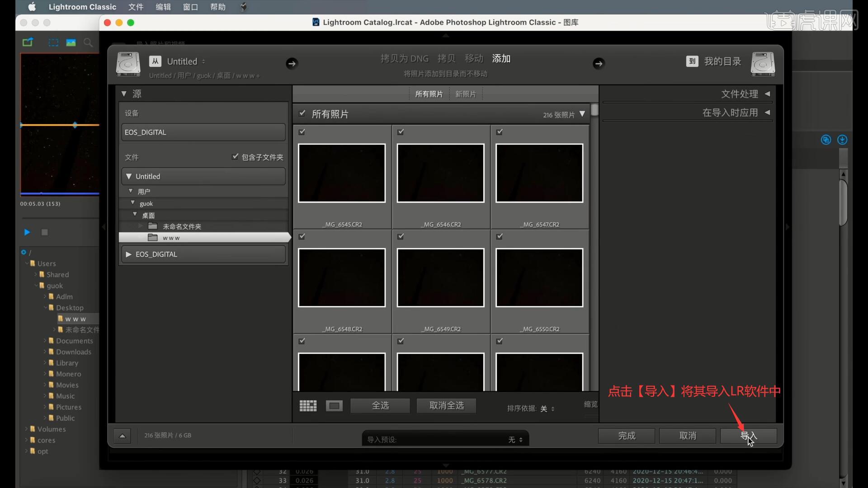Collapse the 源 panel disclosure triangle
The height and width of the screenshot is (488, 868).
tap(124, 94)
